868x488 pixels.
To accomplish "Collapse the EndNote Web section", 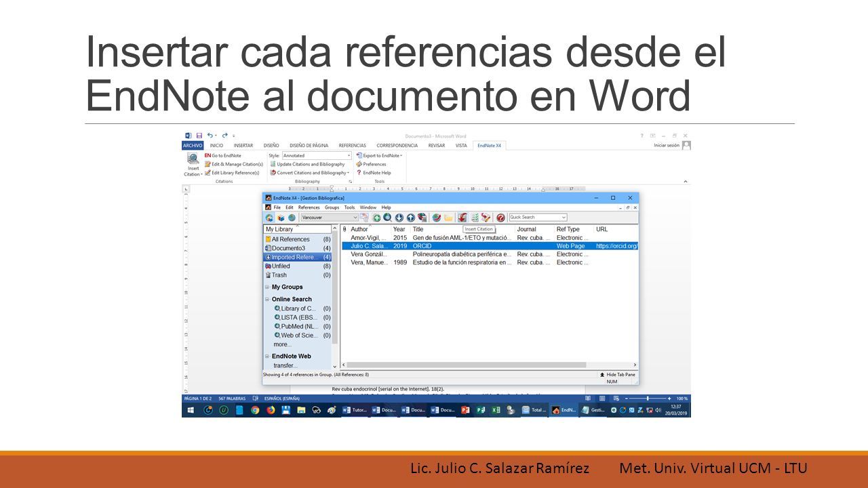I will 267,357.
